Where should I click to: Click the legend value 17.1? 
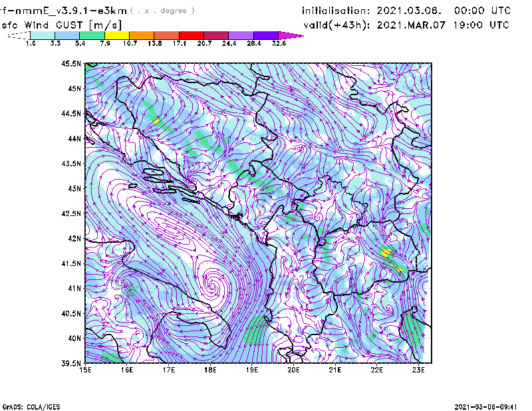coord(180,43)
